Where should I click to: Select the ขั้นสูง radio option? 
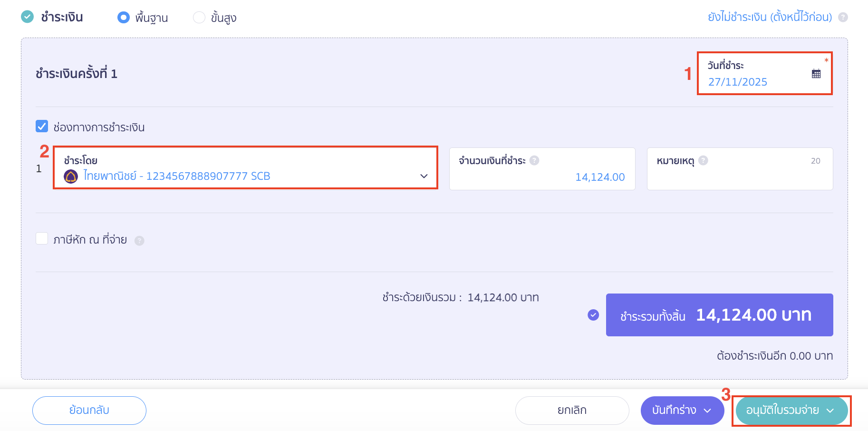(x=199, y=18)
